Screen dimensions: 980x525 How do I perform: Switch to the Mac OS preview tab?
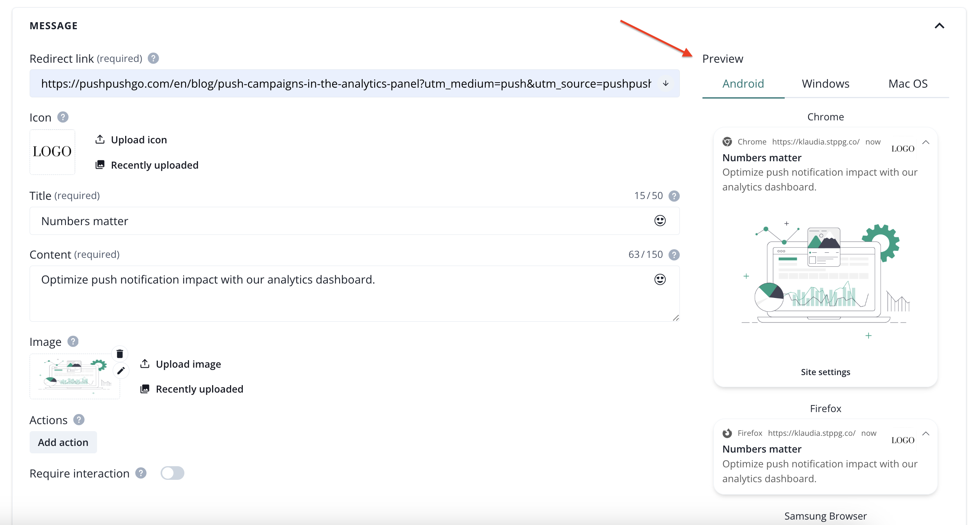point(907,84)
